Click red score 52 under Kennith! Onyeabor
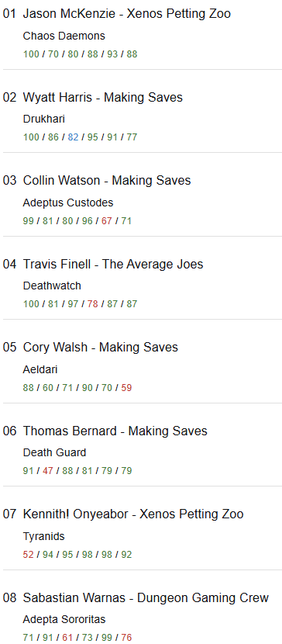 click(29, 555)
